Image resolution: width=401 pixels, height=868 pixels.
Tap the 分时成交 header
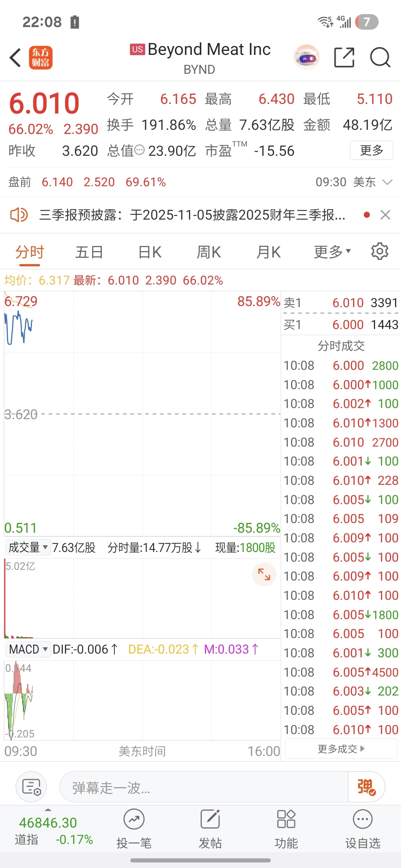341,346
